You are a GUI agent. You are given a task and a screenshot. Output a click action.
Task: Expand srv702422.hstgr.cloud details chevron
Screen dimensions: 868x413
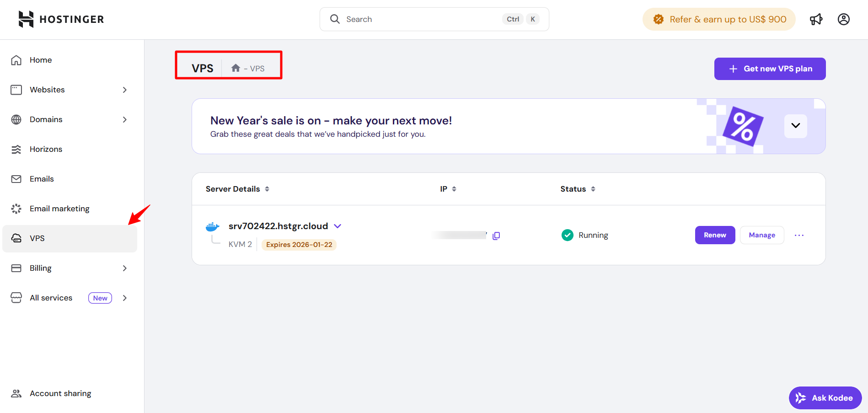click(338, 226)
